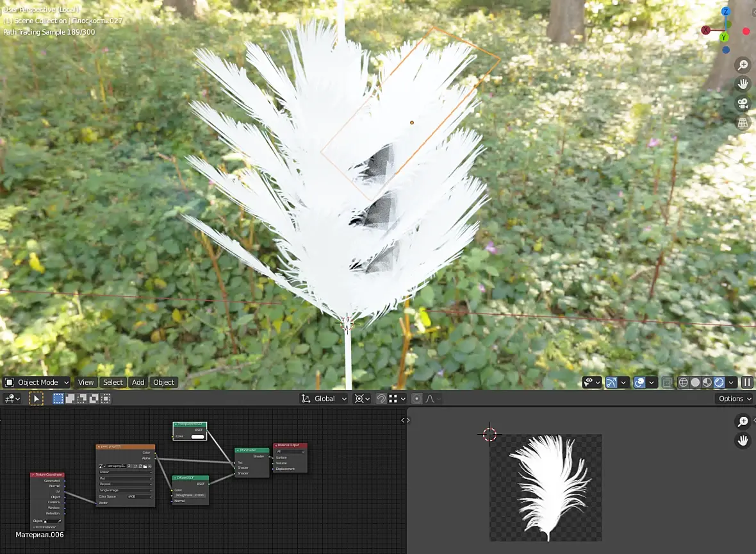Toggle proportional editing button
The image size is (756, 554).
tap(417, 399)
